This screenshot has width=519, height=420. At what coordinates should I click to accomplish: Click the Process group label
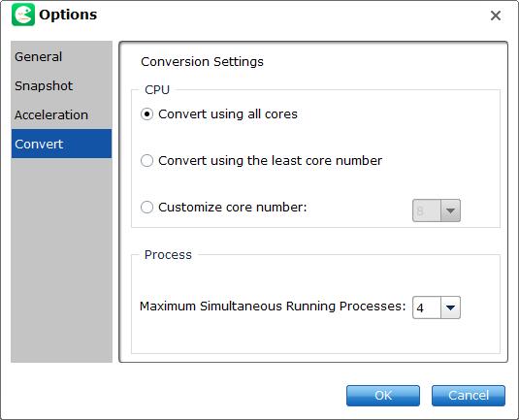click(x=168, y=254)
